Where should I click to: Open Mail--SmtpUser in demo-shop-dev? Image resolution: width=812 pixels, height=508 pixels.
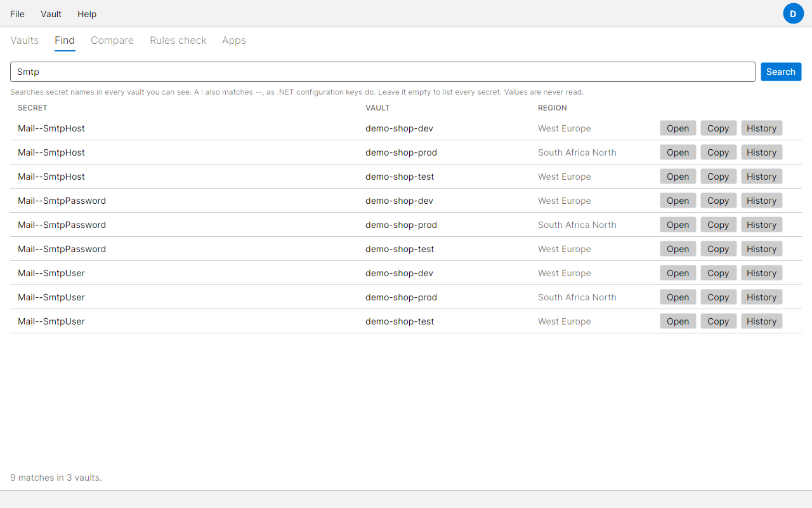[678, 273]
